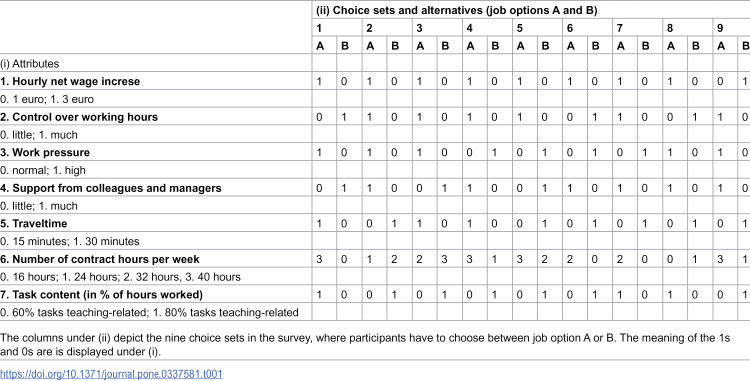Click the '0. 1 euro; 1. 3 euro' legend text
The height and width of the screenshot is (381, 750).
point(47,99)
